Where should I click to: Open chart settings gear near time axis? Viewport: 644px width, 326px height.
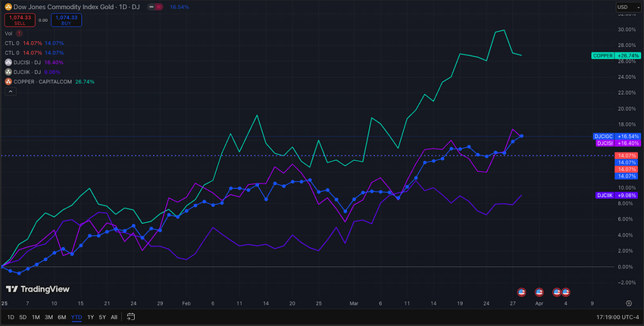[629, 303]
